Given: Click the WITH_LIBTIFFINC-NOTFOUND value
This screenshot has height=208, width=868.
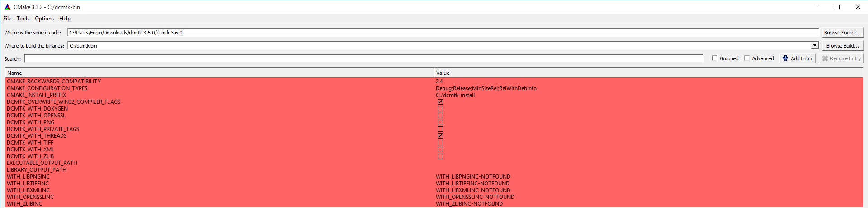Looking at the screenshot, I should tap(472, 184).
